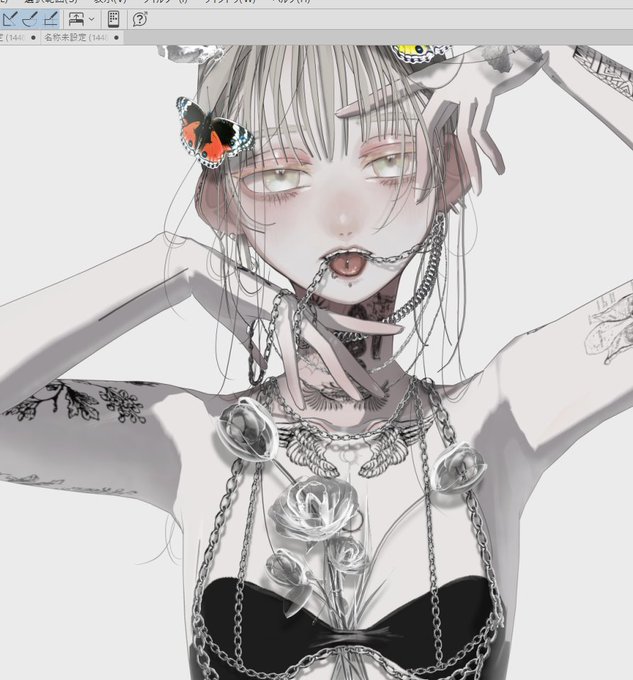Toggle the Snap to Special Ruler icon
The image size is (633, 680).
pyautogui.click(x=30, y=20)
